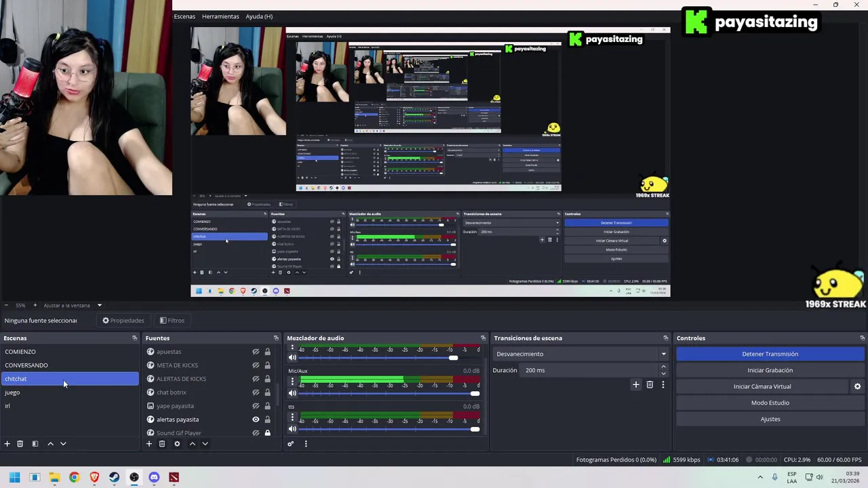Screen dimensions: 868x488
Task: Open Ajustes
Action: [x=770, y=419]
